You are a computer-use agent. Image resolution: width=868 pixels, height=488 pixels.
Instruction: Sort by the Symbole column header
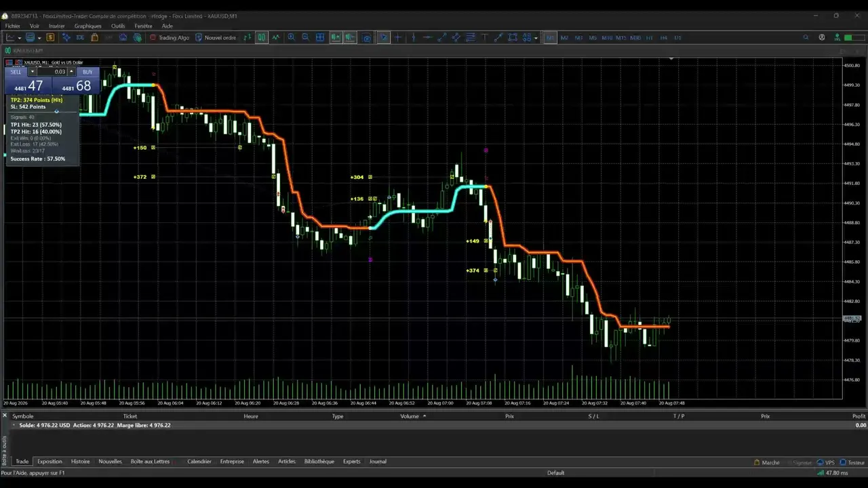tap(22, 416)
